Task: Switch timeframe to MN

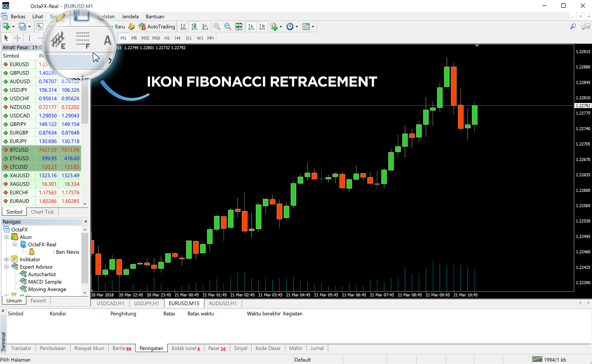Action: 210,38
